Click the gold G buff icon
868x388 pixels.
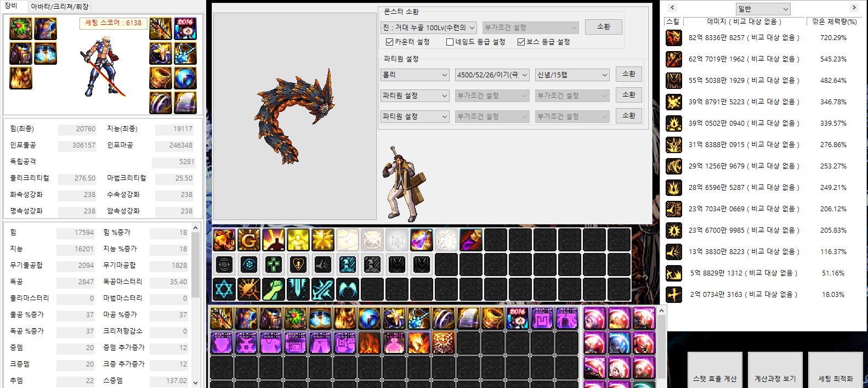(x=249, y=240)
